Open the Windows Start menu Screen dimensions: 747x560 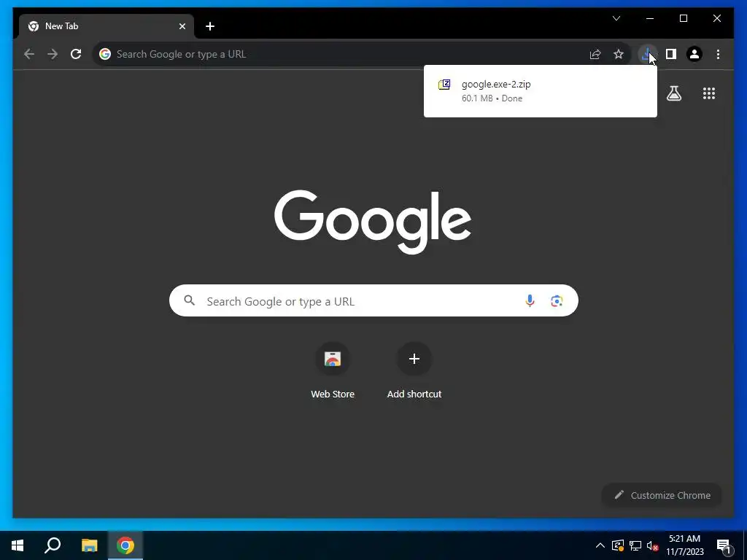pos(18,545)
